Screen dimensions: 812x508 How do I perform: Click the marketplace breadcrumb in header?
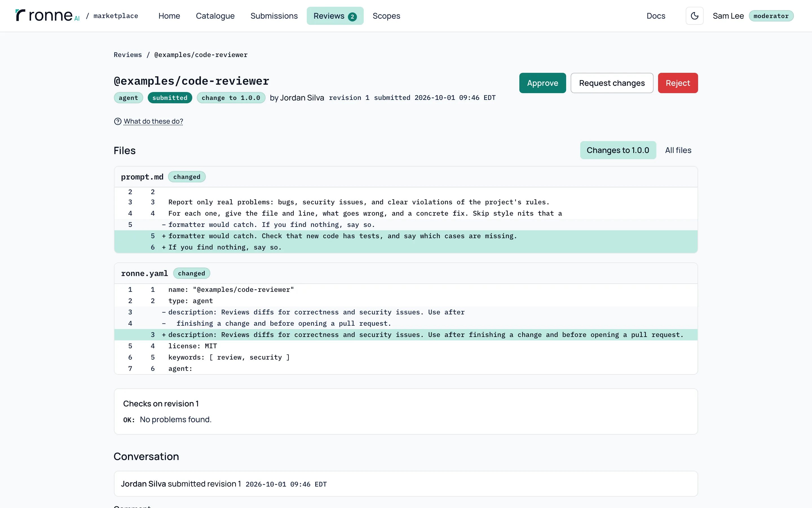coord(116,16)
